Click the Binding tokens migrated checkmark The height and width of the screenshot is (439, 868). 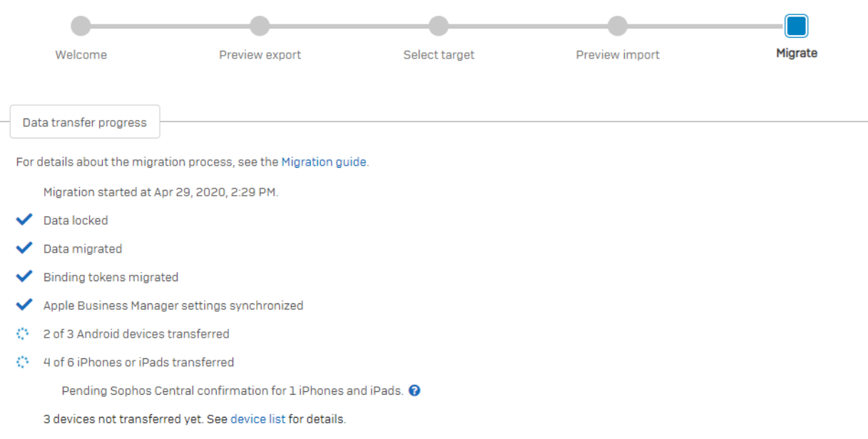(x=24, y=276)
